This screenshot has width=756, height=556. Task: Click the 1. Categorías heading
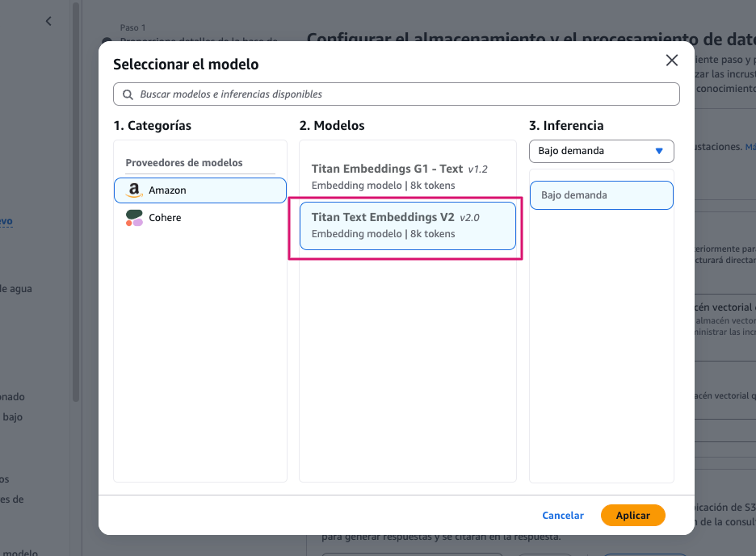153,126
